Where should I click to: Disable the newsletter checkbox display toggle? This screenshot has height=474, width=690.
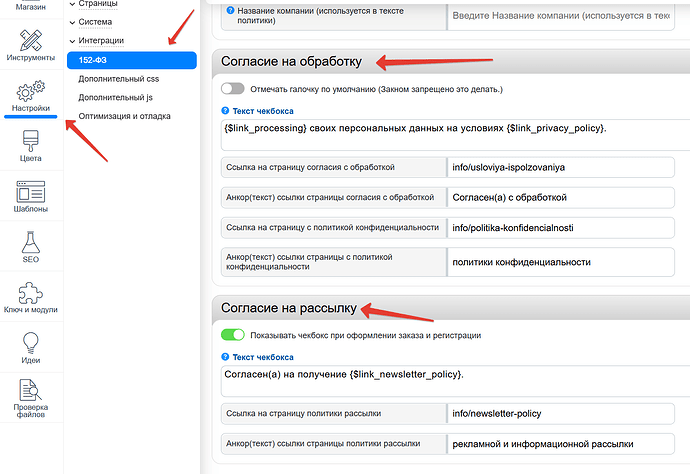click(x=232, y=335)
